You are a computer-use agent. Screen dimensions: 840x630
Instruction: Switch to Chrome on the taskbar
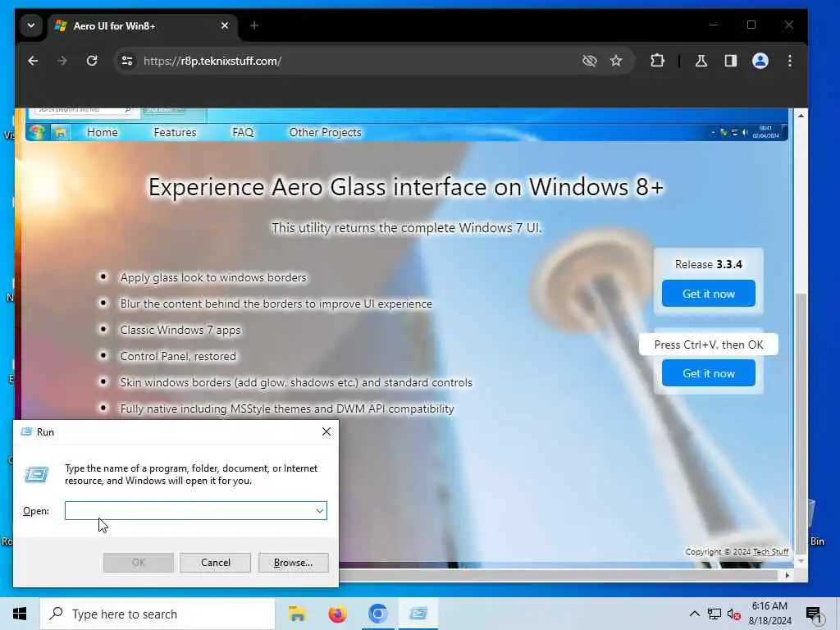point(377,614)
